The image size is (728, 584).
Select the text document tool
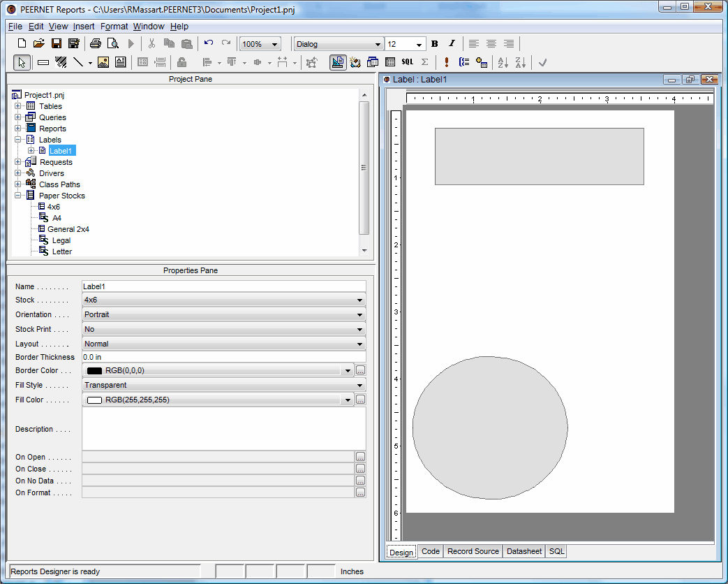click(x=120, y=62)
